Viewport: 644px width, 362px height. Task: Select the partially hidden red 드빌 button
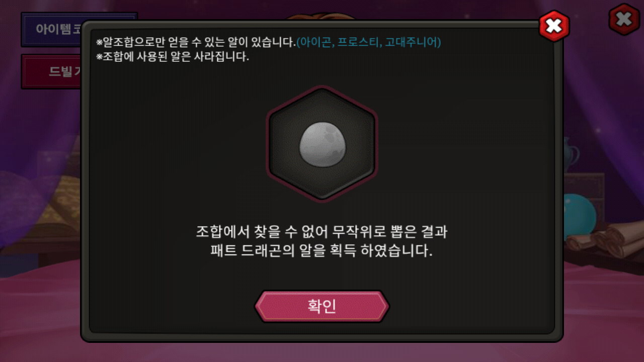point(51,71)
